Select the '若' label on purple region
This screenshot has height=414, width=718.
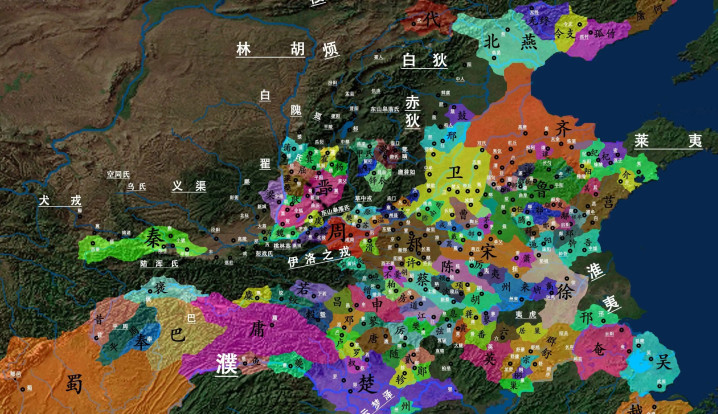303,289
